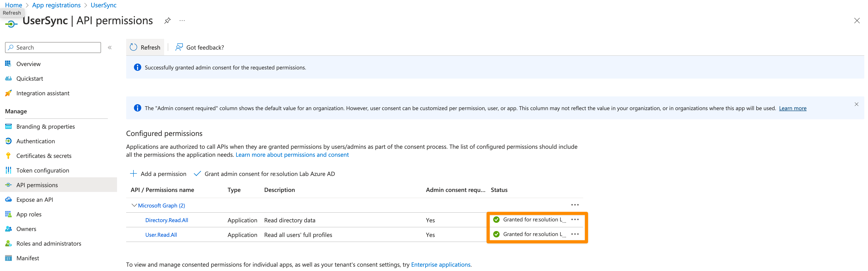Click the Quickstart cloud icon
868x271 pixels.
[x=8, y=78]
